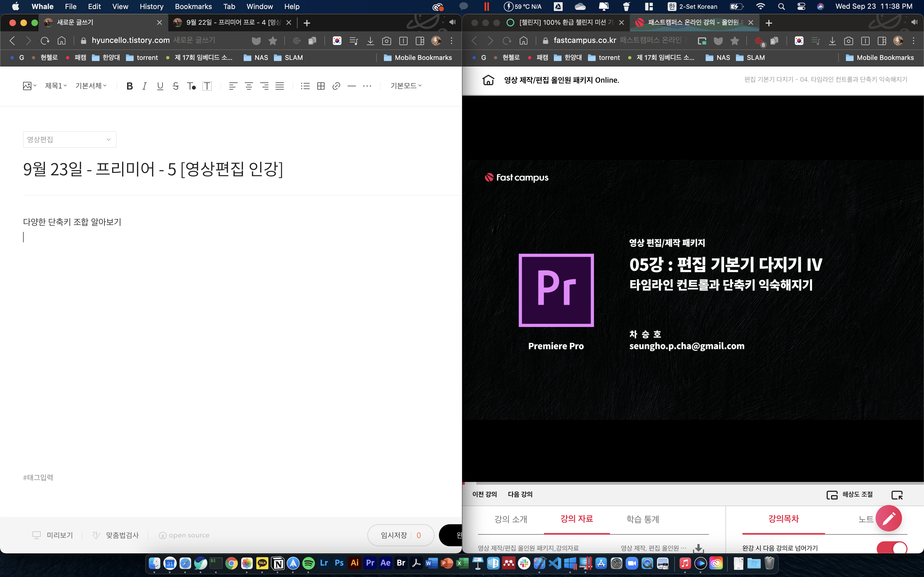Click the #태그입력 tag input field
924x577 pixels.
[x=38, y=478]
